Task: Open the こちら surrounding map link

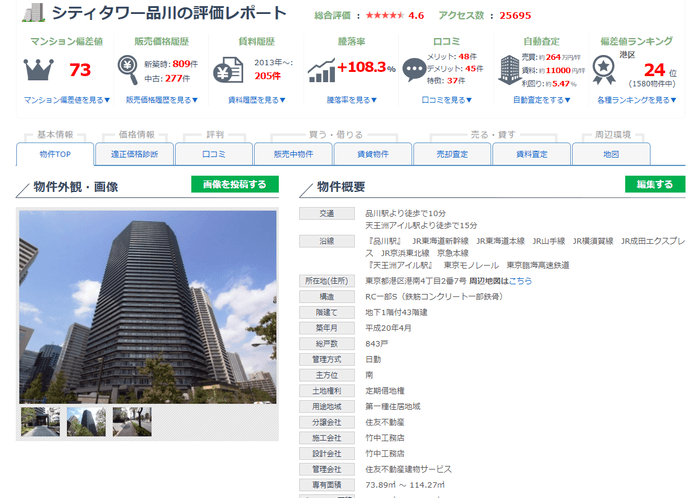Action: [x=520, y=282]
